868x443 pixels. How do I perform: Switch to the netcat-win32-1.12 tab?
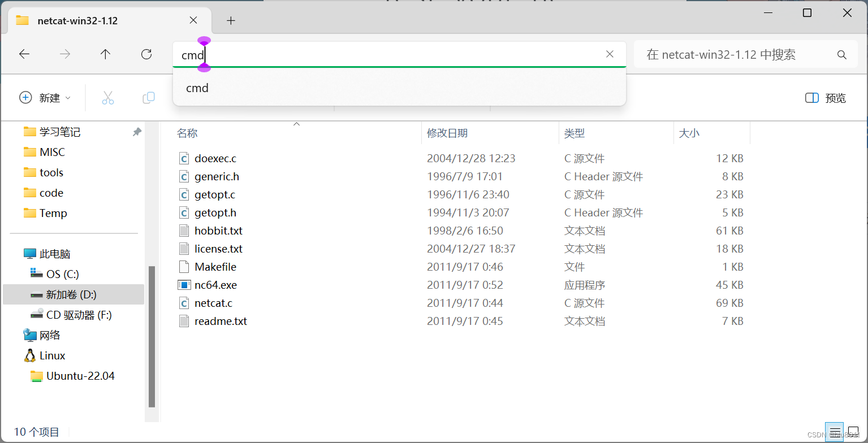(x=77, y=20)
